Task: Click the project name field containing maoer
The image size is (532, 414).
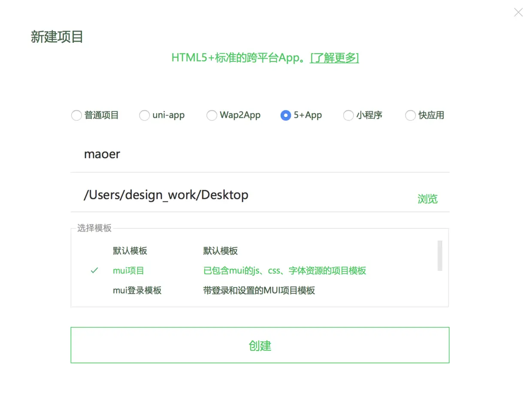Action: pos(260,154)
